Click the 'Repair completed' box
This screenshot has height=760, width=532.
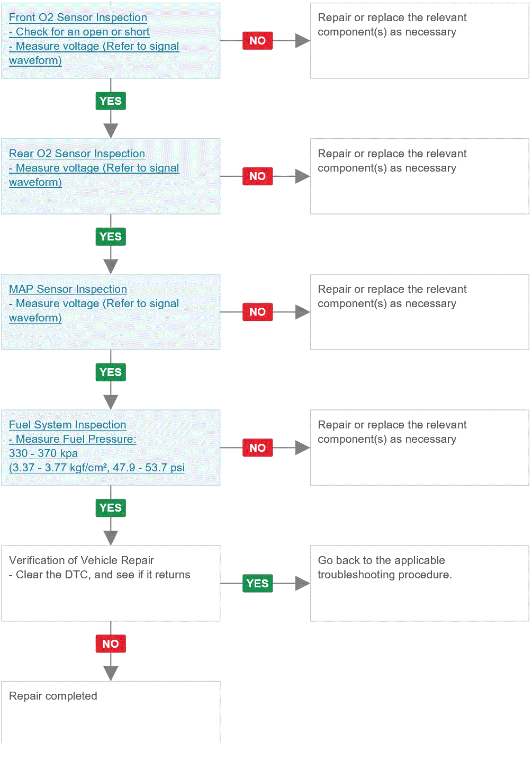[x=111, y=712]
